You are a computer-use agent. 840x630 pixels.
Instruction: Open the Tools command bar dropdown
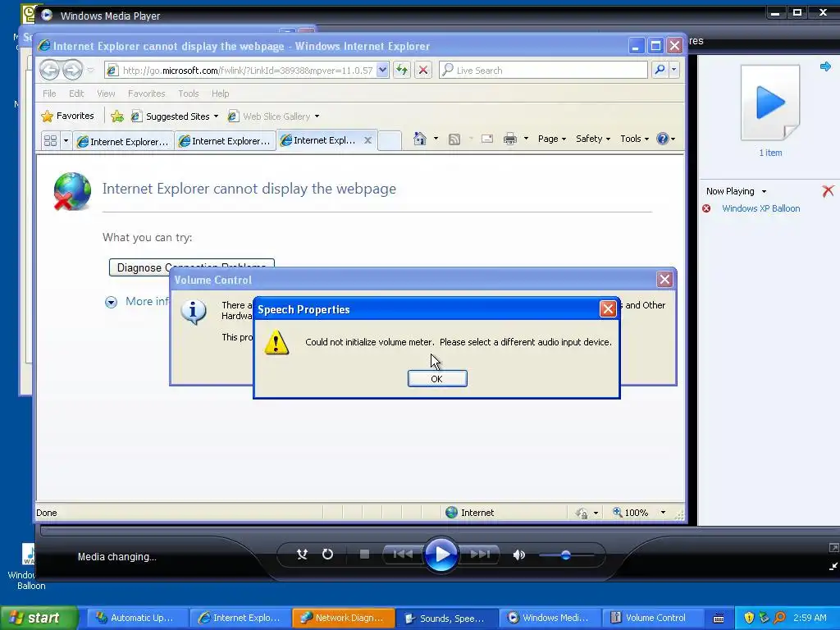634,139
